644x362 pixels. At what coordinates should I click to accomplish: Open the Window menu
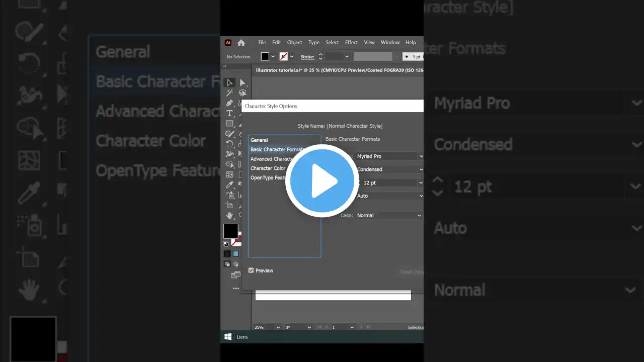click(x=390, y=43)
